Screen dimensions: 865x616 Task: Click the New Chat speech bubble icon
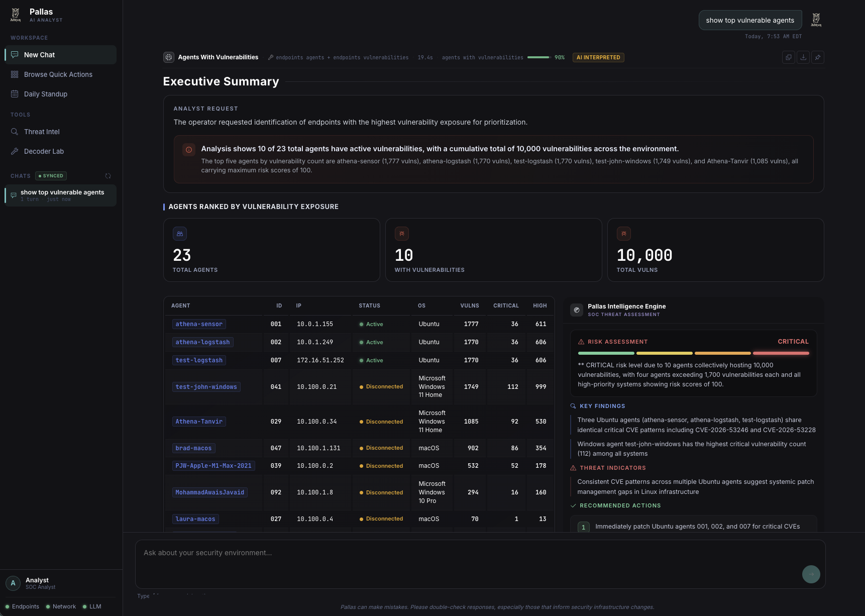(x=15, y=55)
